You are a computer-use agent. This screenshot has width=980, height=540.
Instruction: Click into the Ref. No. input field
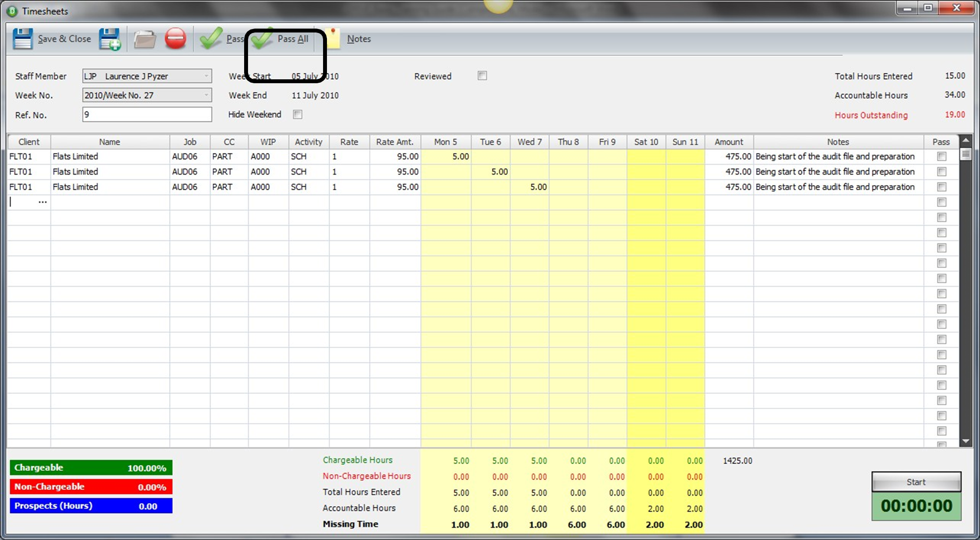tap(147, 114)
